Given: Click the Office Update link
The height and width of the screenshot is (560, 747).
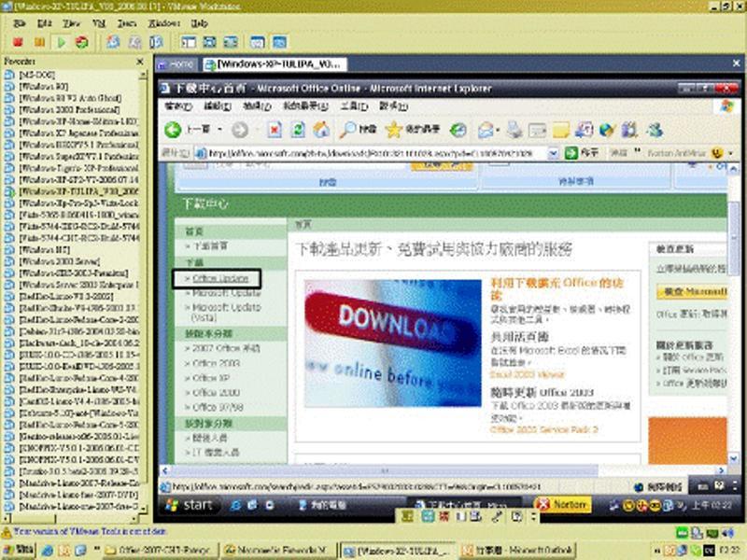Looking at the screenshot, I should (x=220, y=278).
